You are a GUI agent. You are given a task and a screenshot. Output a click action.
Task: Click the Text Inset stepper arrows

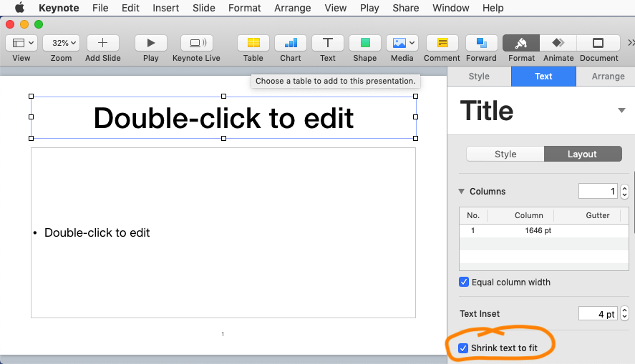(624, 313)
